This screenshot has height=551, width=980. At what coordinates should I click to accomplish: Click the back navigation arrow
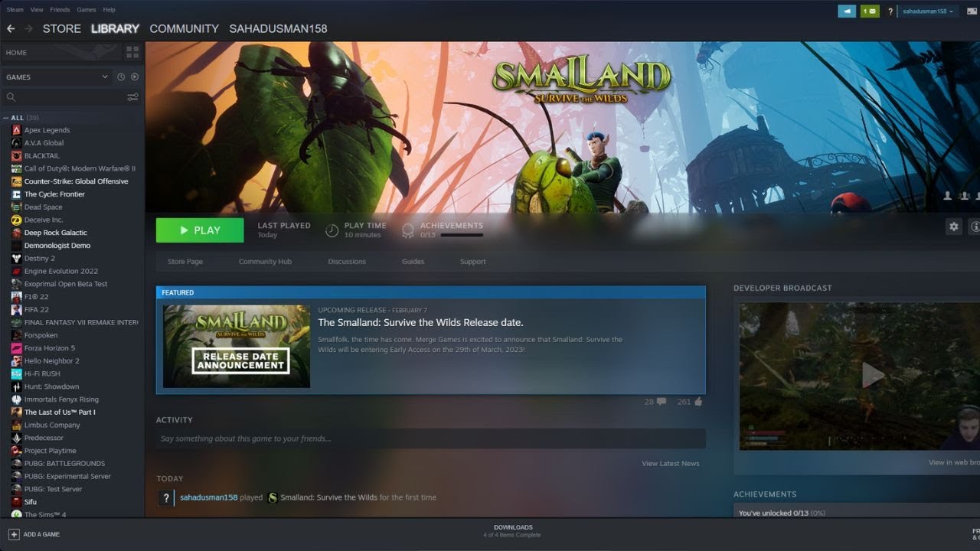pos(11,28)
